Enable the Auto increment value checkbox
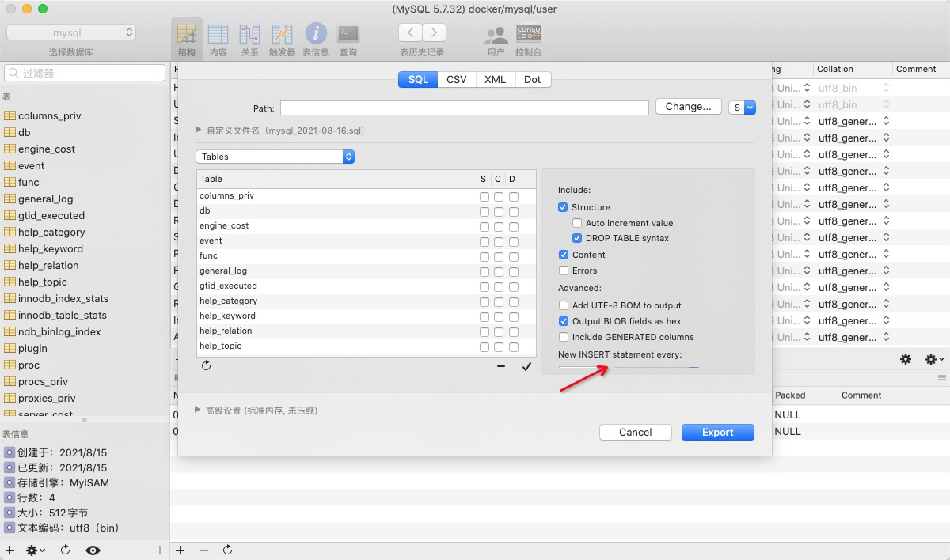 pos(577,223)
